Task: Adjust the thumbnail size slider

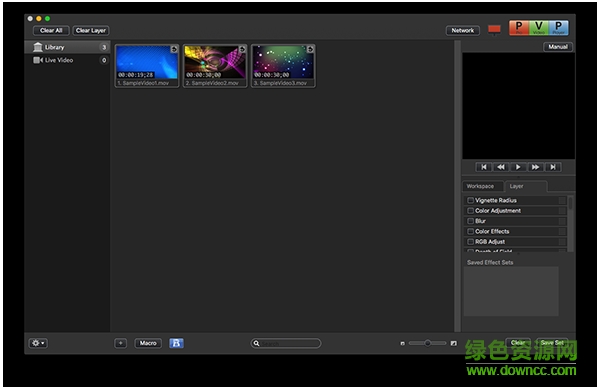Action: (x=427, y=343)
